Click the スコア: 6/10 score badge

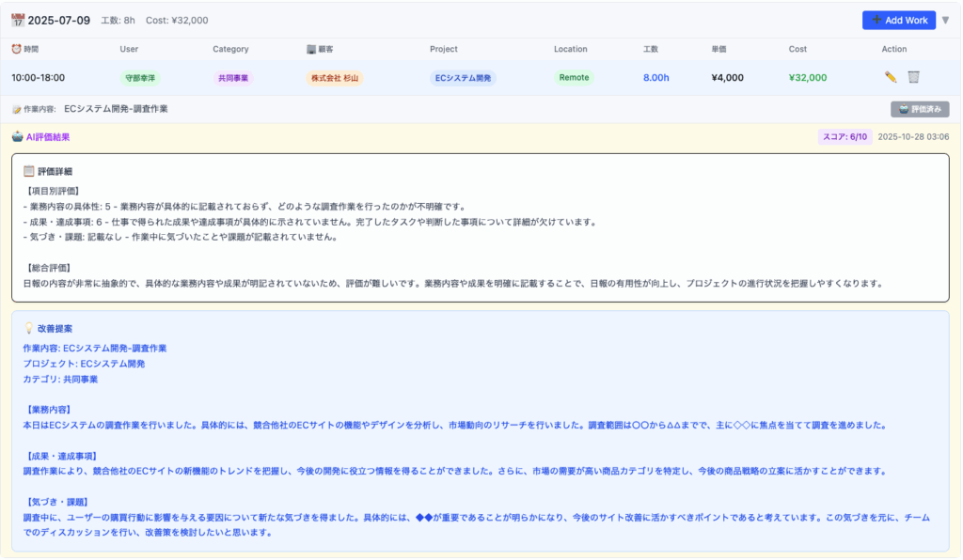pos(844,137)
